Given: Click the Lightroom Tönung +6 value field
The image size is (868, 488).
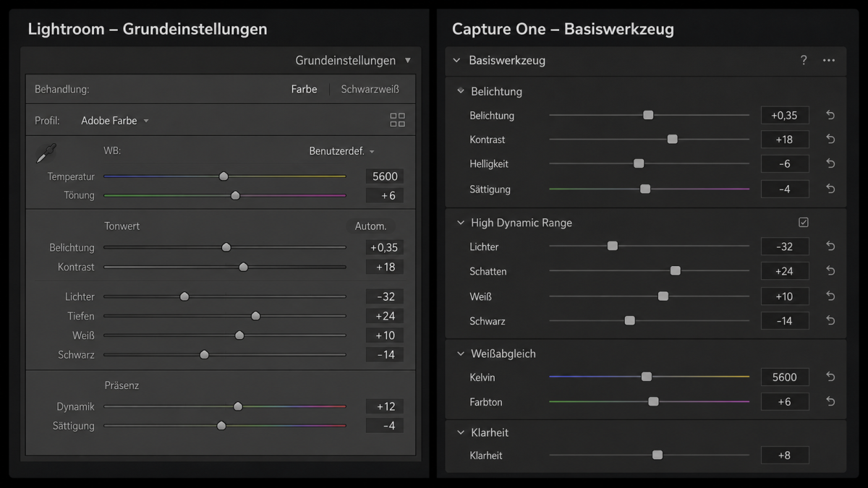Looking at the screenshot, I should [x=385, y=195].
